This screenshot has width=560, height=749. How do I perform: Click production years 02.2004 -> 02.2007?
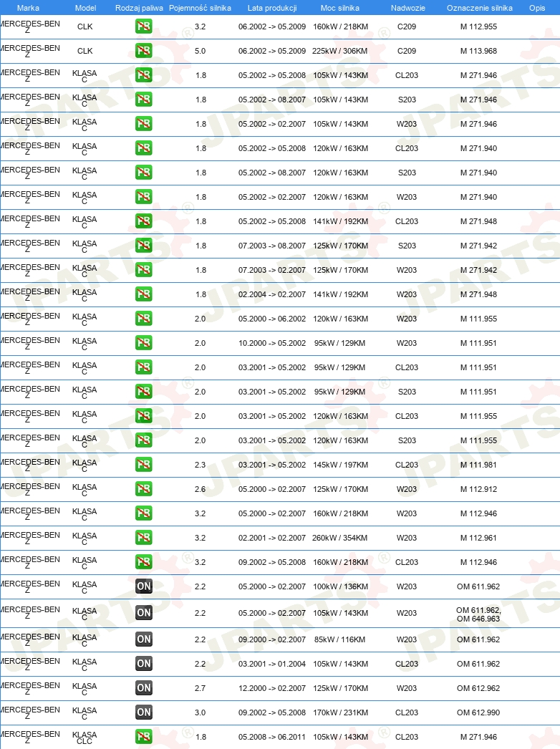pyautogui.click(x=272, y=295)
